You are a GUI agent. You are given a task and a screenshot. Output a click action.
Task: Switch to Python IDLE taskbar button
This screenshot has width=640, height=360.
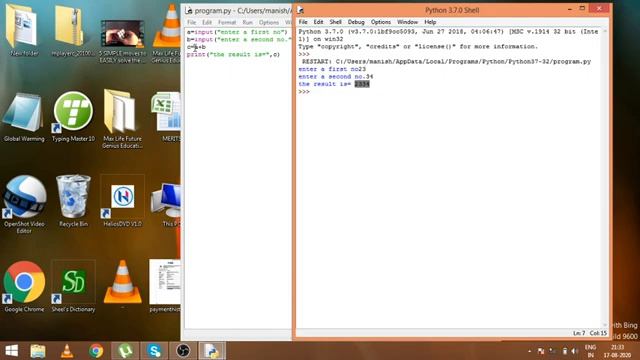212,351
